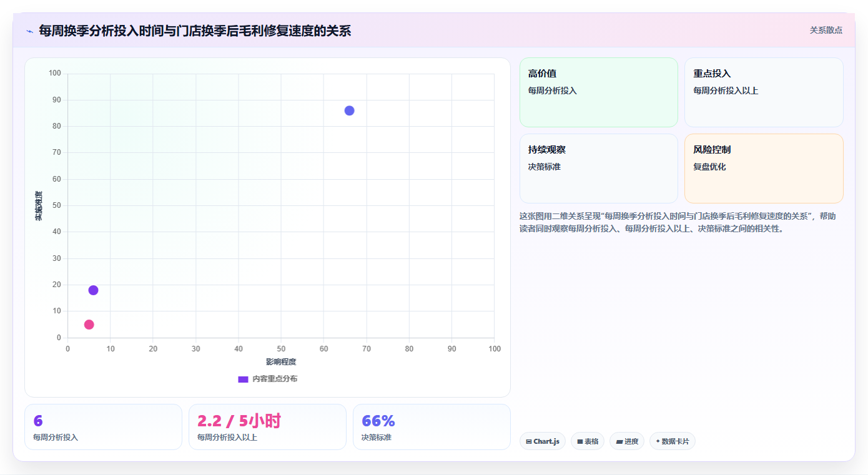This screenshot has height=475, width=868.
Task: Click 每周分析投入以上 label under 2.2 / 5小时
Action: tap(227, 438)
